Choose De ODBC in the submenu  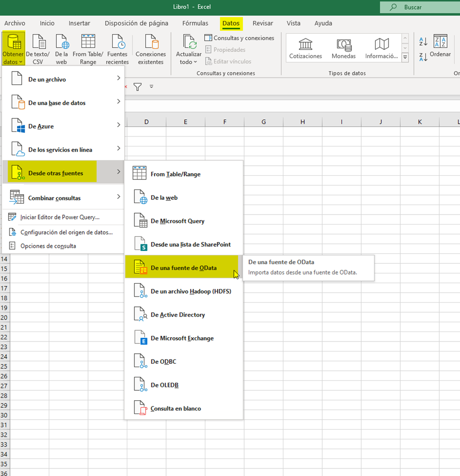pyautogui.click(x=184, y=361)
